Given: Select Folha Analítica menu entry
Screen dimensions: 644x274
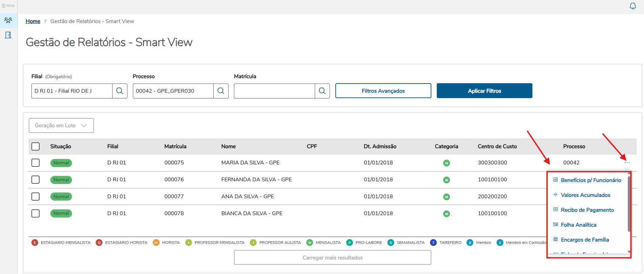Looking at the screenshot, I should coord(578,225).
